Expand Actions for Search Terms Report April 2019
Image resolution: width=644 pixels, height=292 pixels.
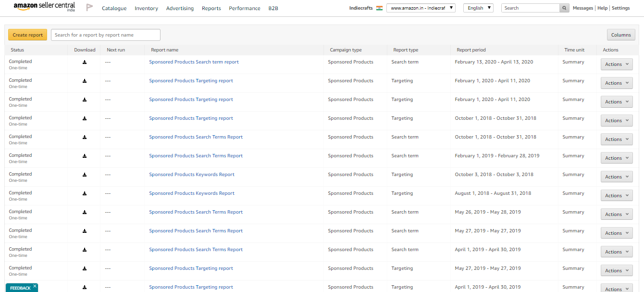coord(617,252)
